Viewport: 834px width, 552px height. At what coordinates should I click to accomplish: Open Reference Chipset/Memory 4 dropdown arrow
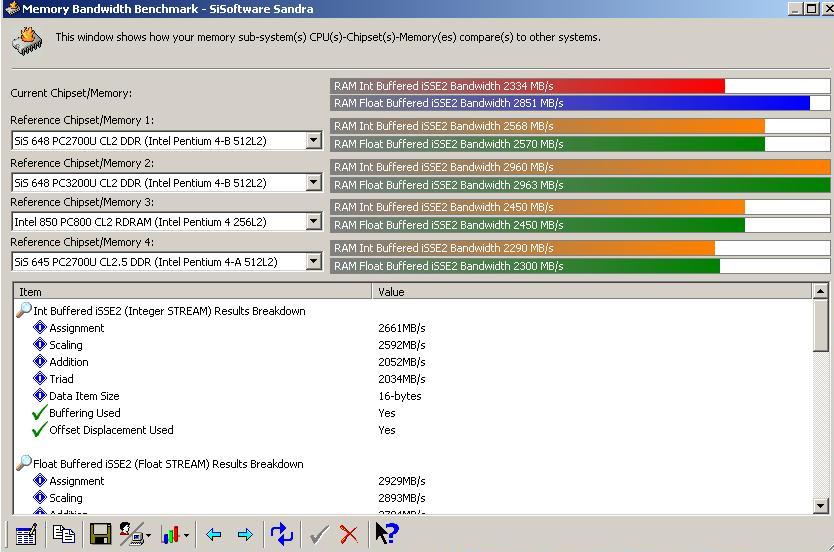click(x=314, y=261)
